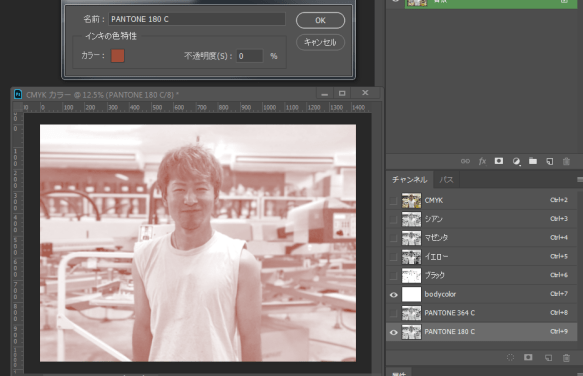
Task: Maximize the CMYK カラー document window
Action: 342,93
